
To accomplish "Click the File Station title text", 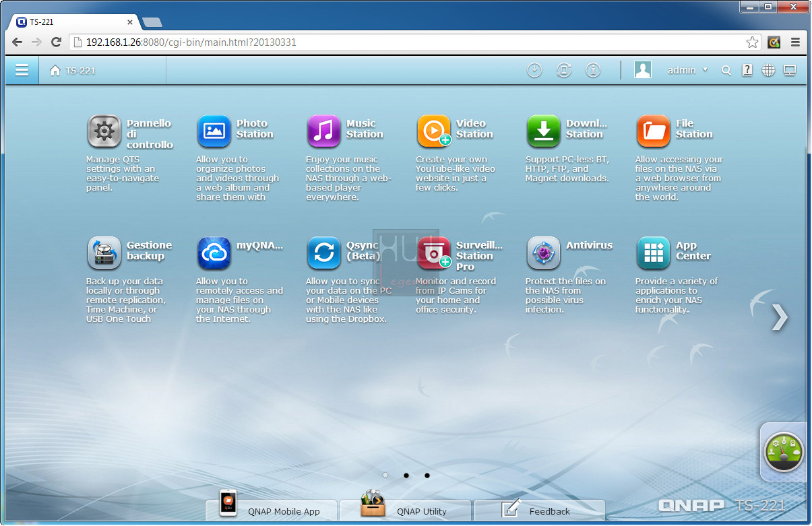I will (694, 129).
